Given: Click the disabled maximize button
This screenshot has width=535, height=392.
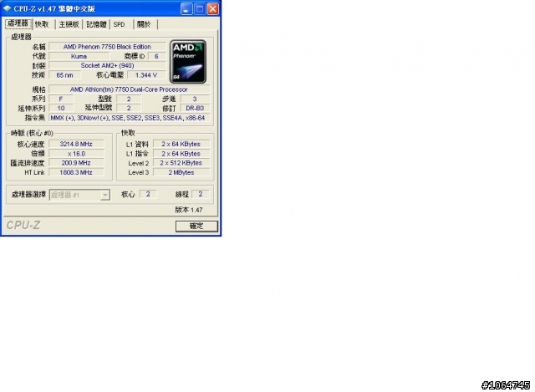Looking at the screenshot, I should click(x=200, y=9).
